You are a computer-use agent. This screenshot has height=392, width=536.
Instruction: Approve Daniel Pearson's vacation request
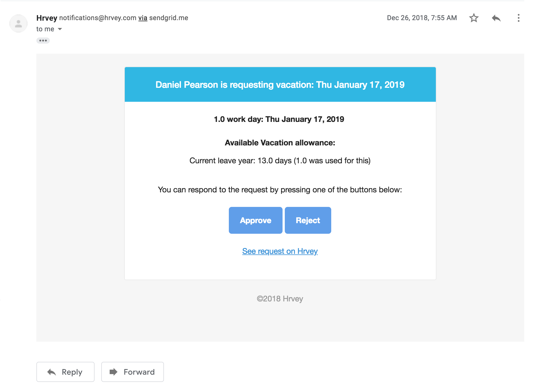tap(255, 220)
